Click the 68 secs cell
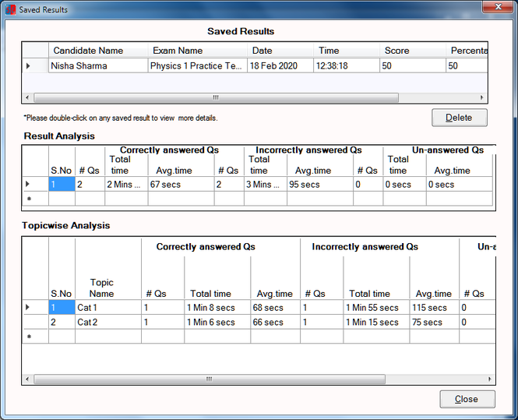The image size is (518, 420). coord(275,308)
